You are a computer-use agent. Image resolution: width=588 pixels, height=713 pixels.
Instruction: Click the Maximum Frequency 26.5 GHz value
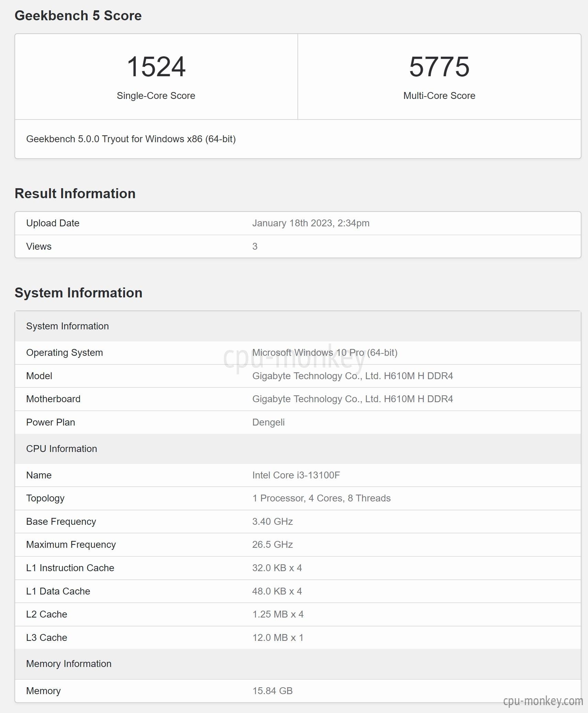pos(273,545)
